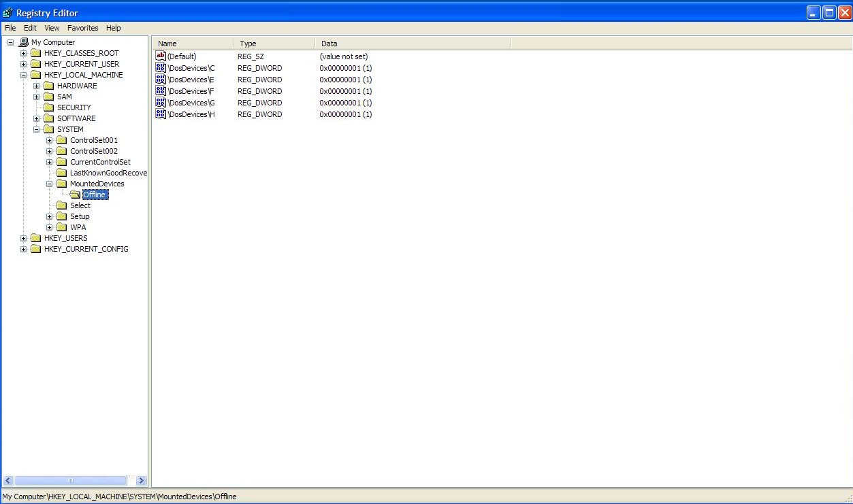Click the \DosDevices\H DWORD value icon
This screenshot has width=853, height=504.
[161, 114]
